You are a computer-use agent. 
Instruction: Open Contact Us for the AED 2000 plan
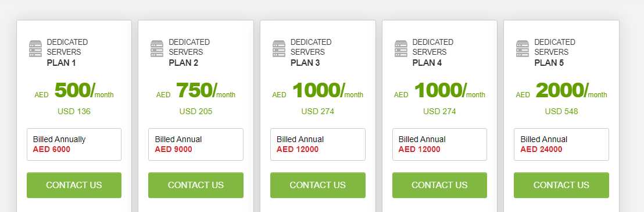click(561, 185)
